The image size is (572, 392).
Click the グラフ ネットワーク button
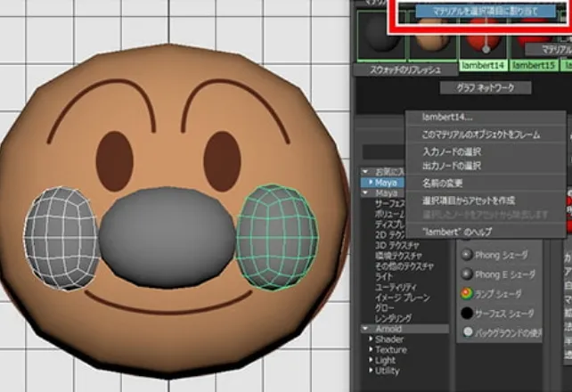click(x=486, y=88)
